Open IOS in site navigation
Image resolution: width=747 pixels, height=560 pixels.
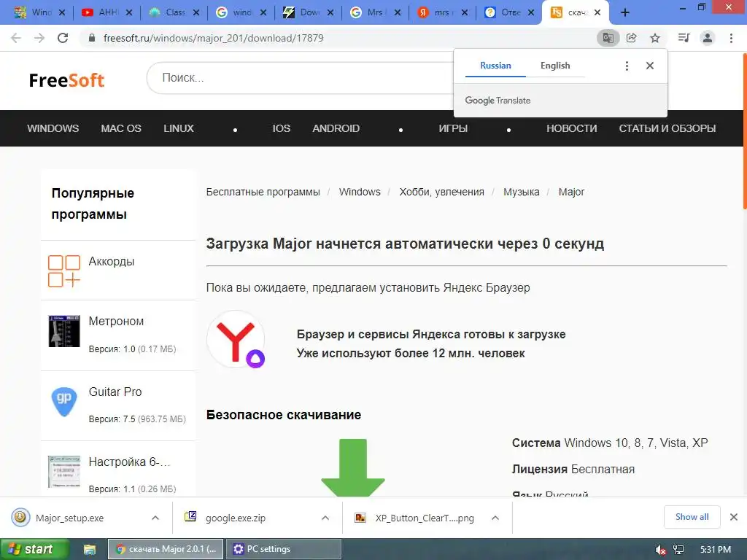[281, 128]
